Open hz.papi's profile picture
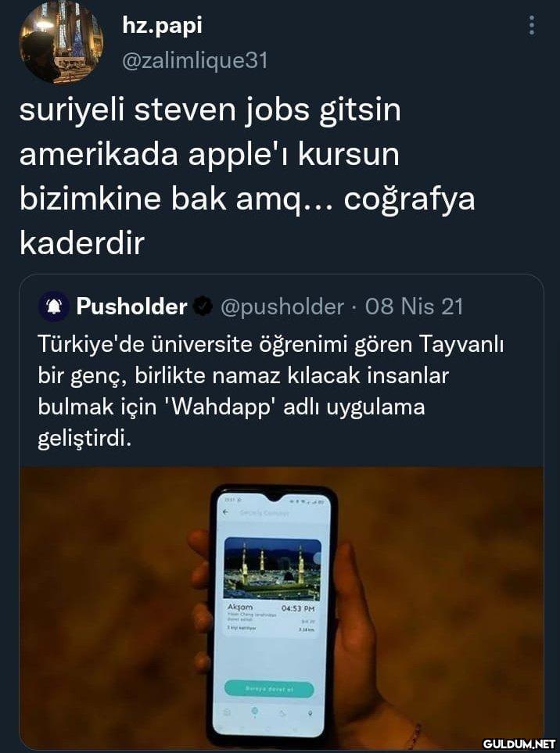Viewport: 560px width, 753px height. (x=60, y=42)
